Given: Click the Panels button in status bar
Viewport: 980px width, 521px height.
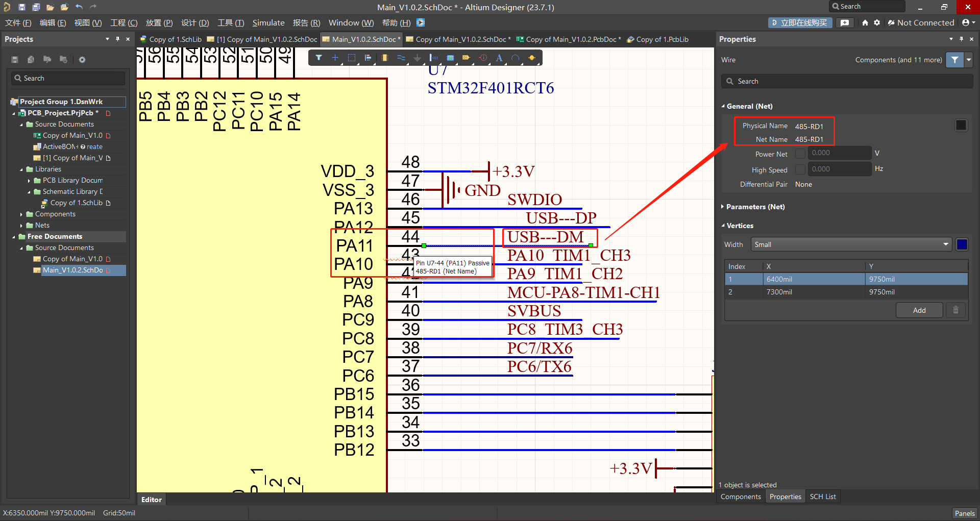Looking at the screenshot, I should 964,513.
